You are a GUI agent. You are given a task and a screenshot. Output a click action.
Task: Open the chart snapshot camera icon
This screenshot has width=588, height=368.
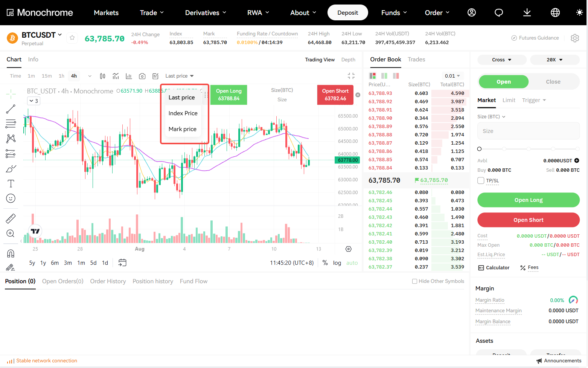pyautogui.click(x=142, y=76)
